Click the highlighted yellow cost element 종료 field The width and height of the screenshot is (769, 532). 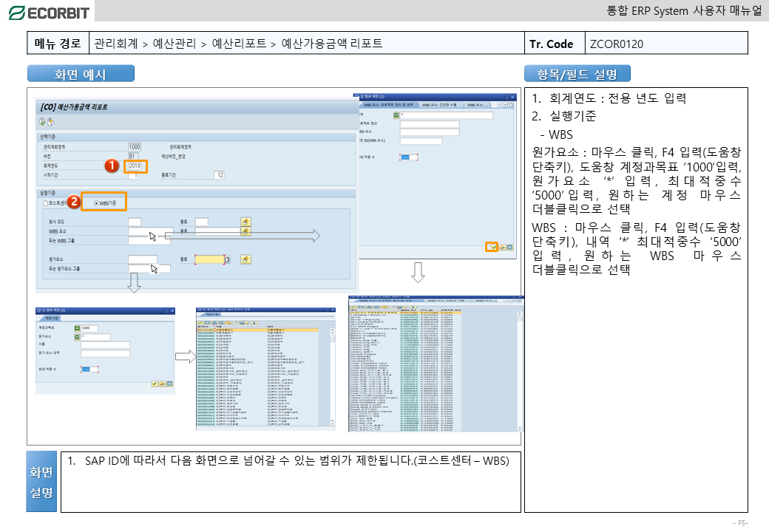(x=209, y=259)
